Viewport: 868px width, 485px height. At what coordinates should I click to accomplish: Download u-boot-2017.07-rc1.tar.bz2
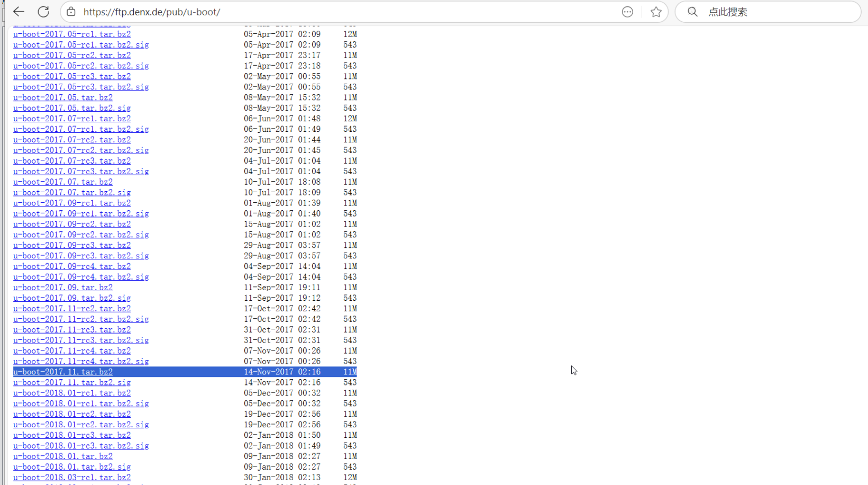click(x=72, y=119)
